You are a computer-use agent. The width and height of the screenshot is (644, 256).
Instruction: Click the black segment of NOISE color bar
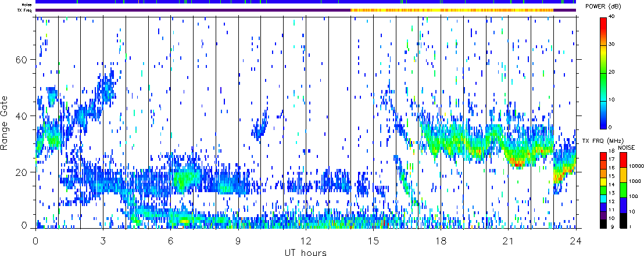623,221
